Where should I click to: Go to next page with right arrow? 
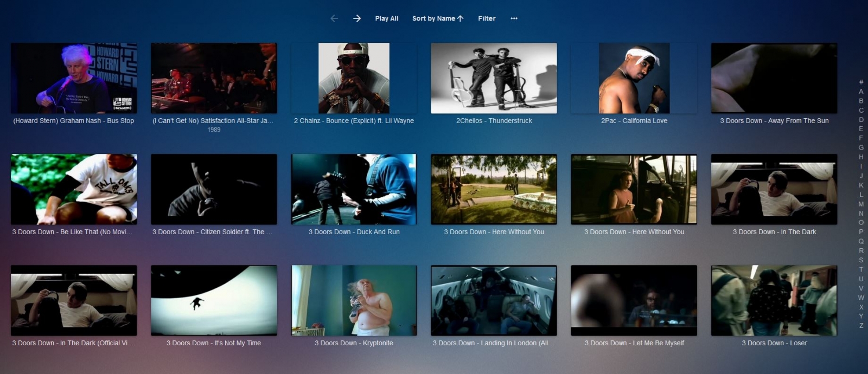click(357, 18)
